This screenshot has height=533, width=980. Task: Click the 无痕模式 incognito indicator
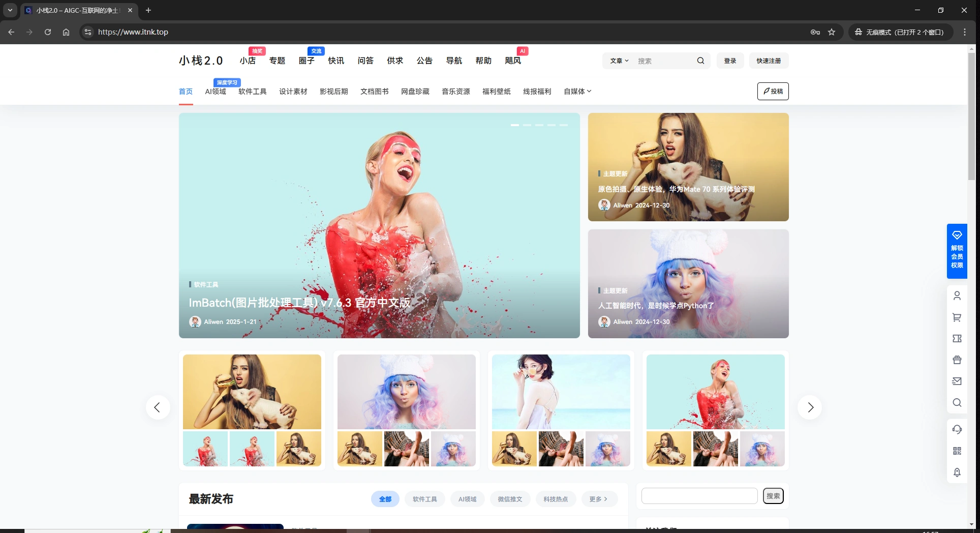[901, 32]
